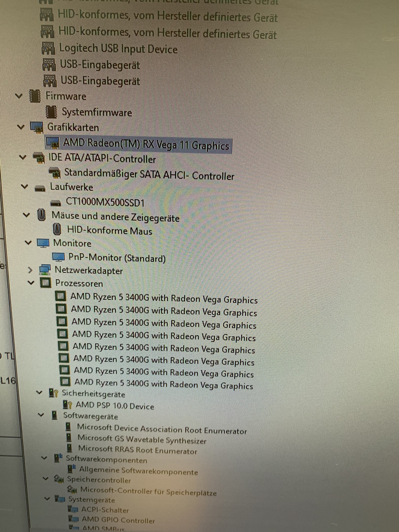Image resolution: width=399 pixels, height=532 pixels.
Task: Collapse the Laufwerke tree node
Action: point(25,186)
